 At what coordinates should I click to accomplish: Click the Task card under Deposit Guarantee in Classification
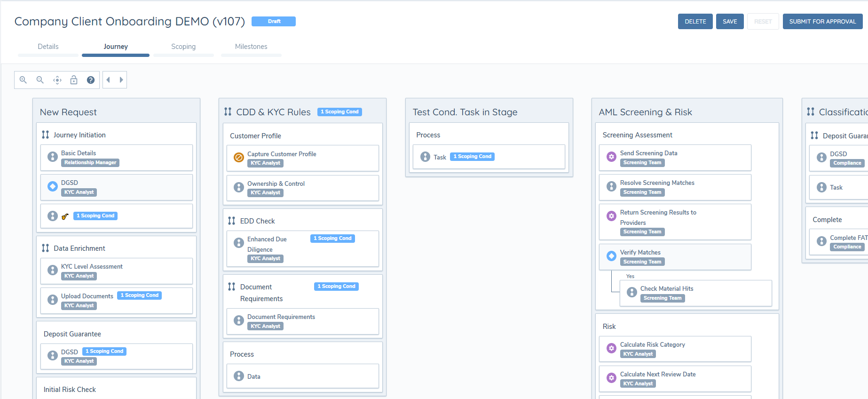[x=838, y=187]
